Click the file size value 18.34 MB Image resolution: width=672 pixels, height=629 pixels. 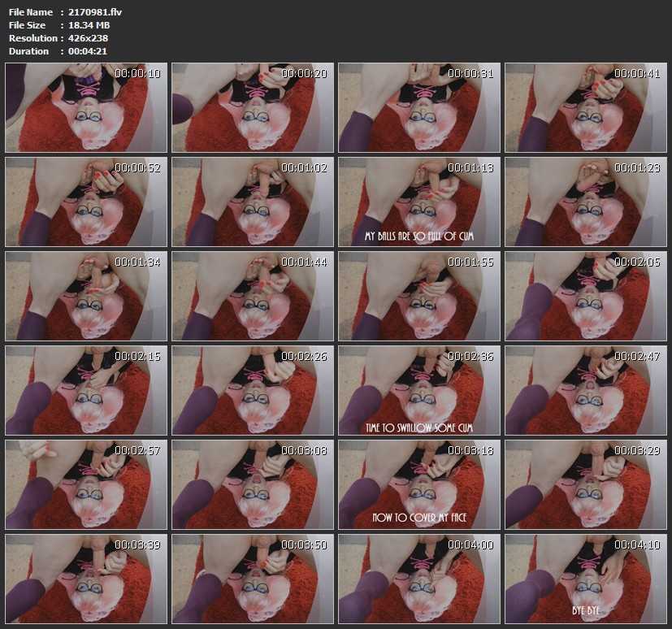pyautogui.click(x=91, y=25)
